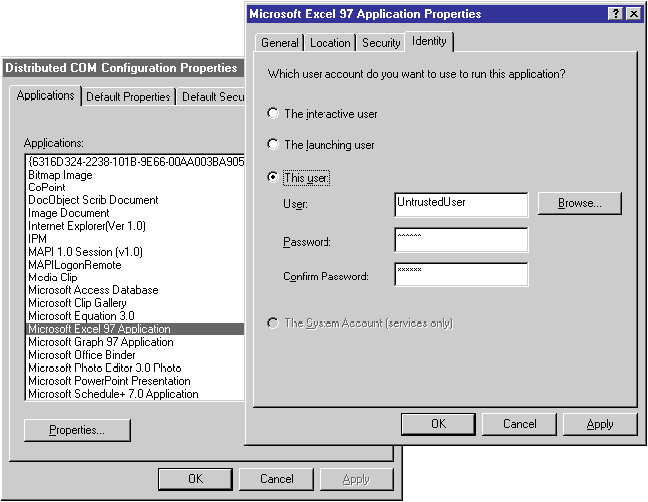
Task: Select the interactive user option
Action: pyautogui.click(x=274, y=114)
